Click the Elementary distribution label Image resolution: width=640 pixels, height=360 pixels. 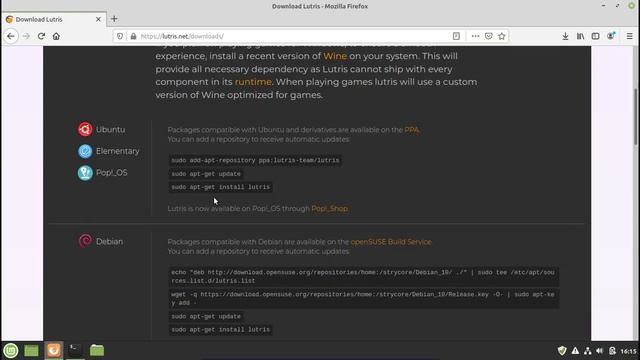click(118, 151)
